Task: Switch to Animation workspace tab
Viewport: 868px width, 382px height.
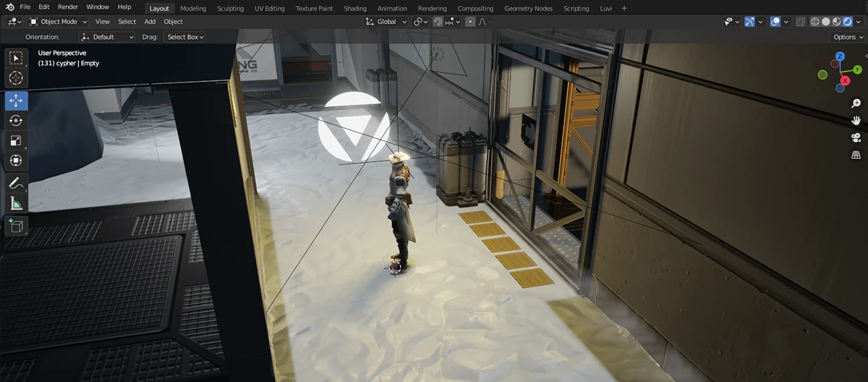Action: pyautogui.click(x=392, y=9)
